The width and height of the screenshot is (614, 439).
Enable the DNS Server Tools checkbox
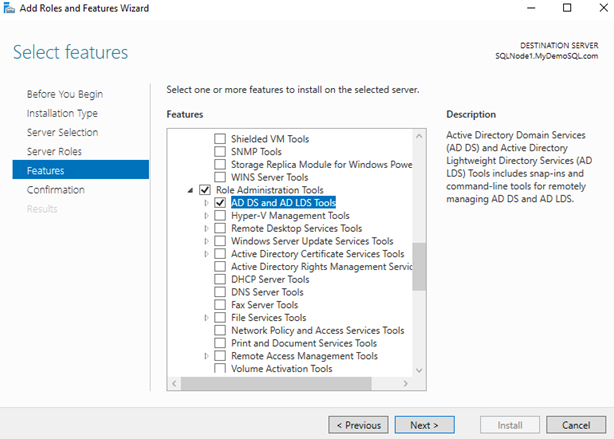tap(221, 292)
